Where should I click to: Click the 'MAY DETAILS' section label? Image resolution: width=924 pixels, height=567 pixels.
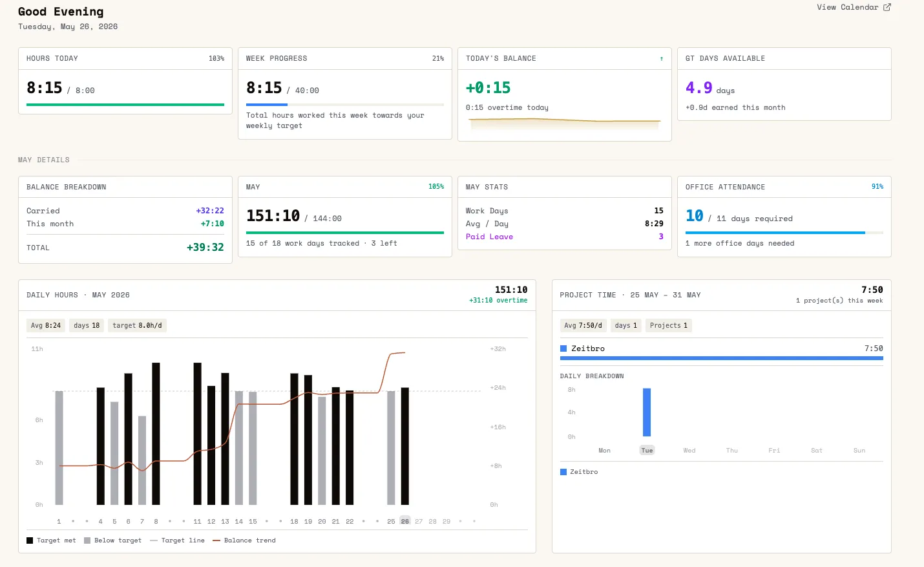(x=44, y=160)
